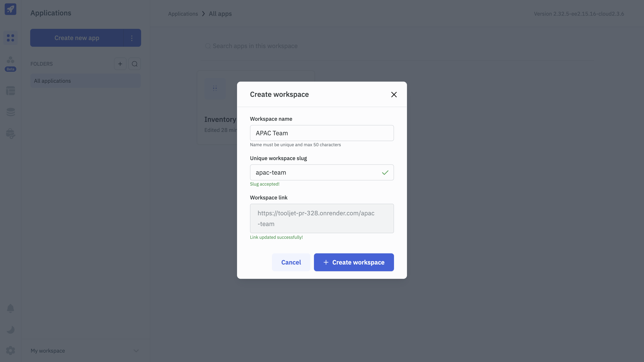Screen dimensions: 644x362
Task: Click 'Name must be unique' hint text
Action: (295, 145)
